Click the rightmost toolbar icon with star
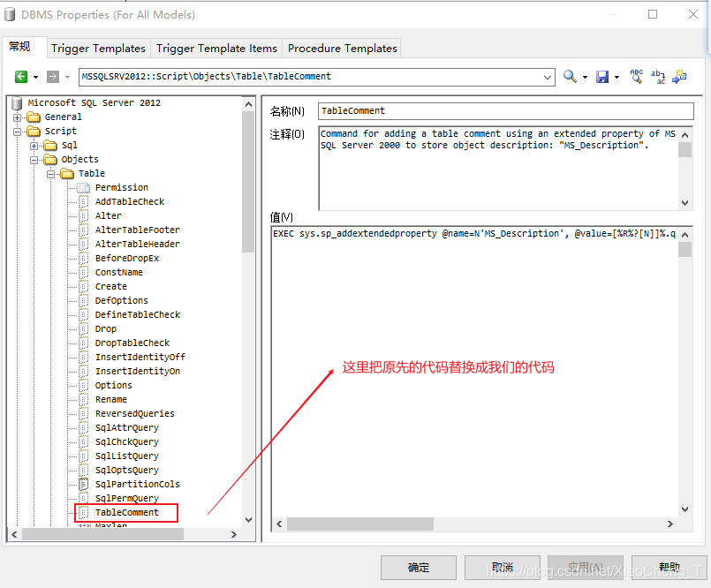The height and width of the screenshot is (588, 711). (679, 76)
